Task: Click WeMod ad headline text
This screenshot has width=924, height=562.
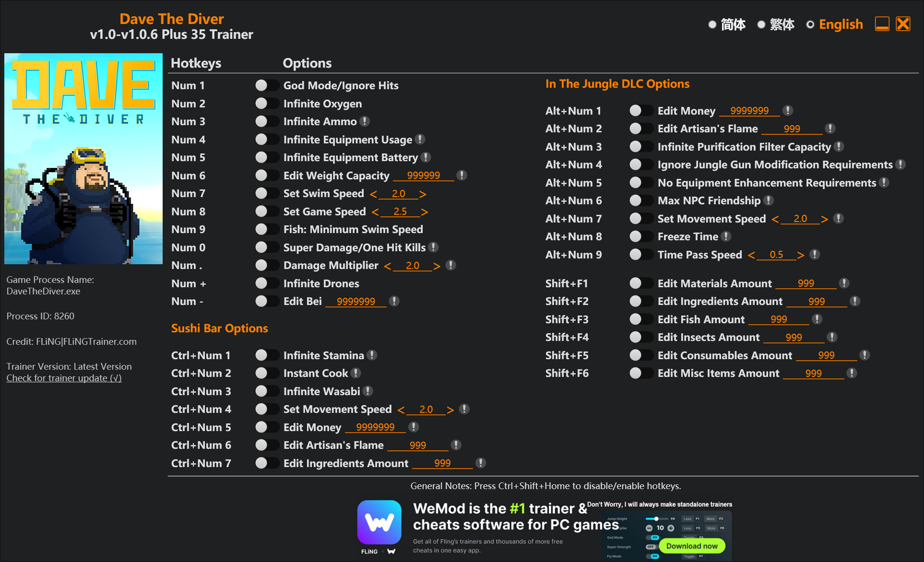Action: point(516,516)
